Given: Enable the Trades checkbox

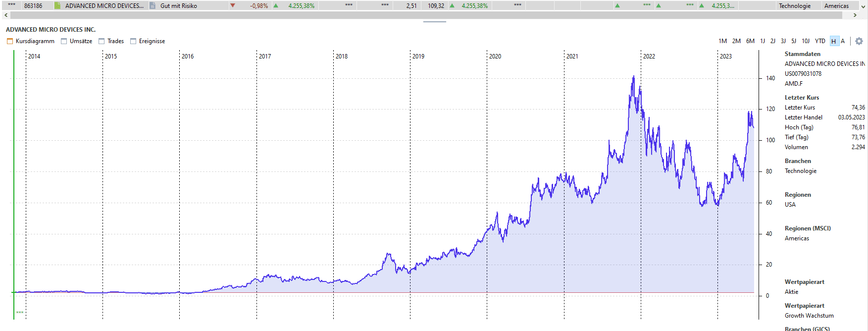Looking at the screenshot, I should click(x=102, y=41).
